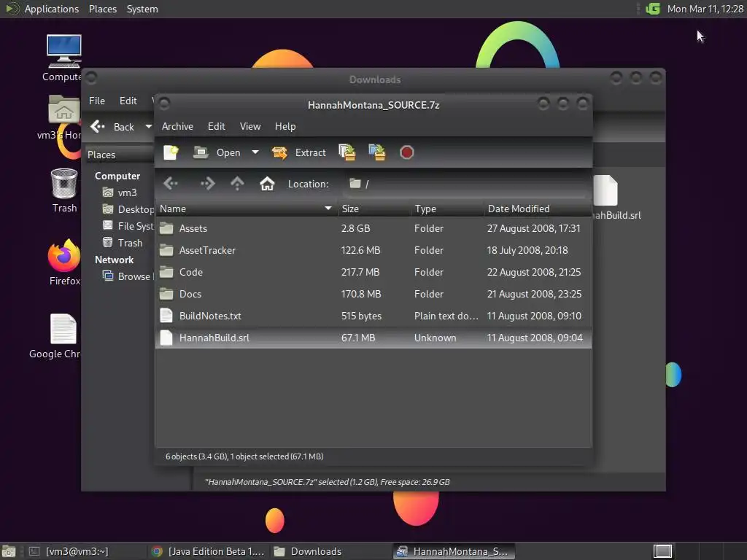The height and width of the screenshot is (560, 747).
Task: Click the add folder to archive icon
Action: pos(377,152)
